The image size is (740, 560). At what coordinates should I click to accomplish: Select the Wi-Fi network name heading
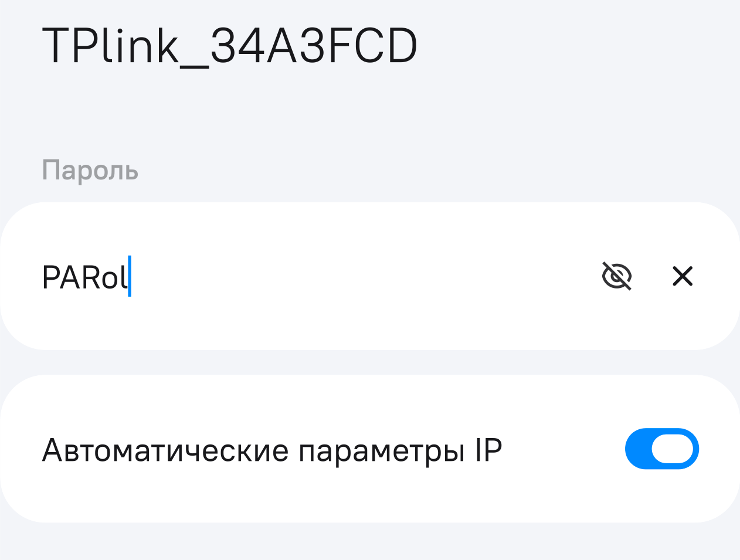pyautogui.click(x=229, y=46)
